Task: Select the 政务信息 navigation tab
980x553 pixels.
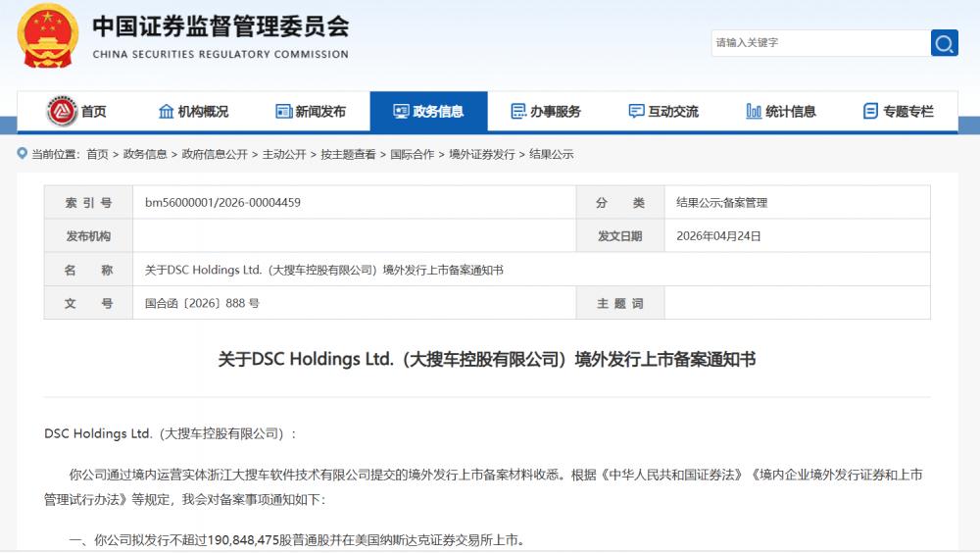Action: click(x=429, y=112)
